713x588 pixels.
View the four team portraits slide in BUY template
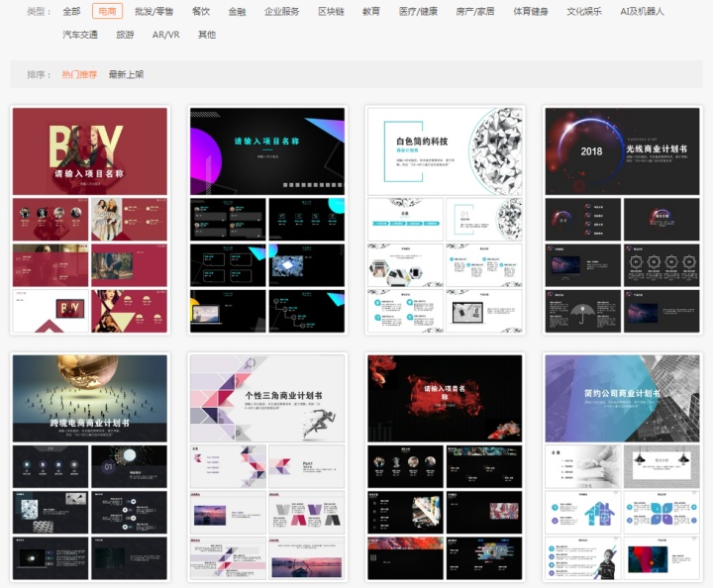tap(51, 220)
